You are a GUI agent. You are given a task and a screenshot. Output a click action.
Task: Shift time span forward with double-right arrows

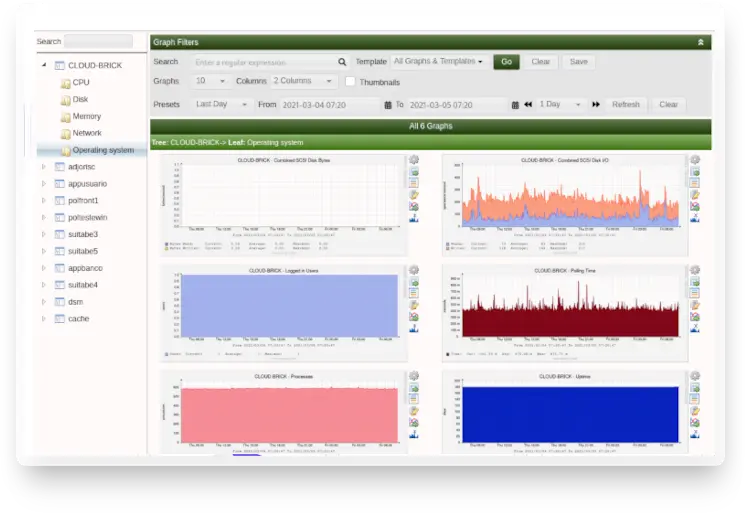[x=596, y=104]
